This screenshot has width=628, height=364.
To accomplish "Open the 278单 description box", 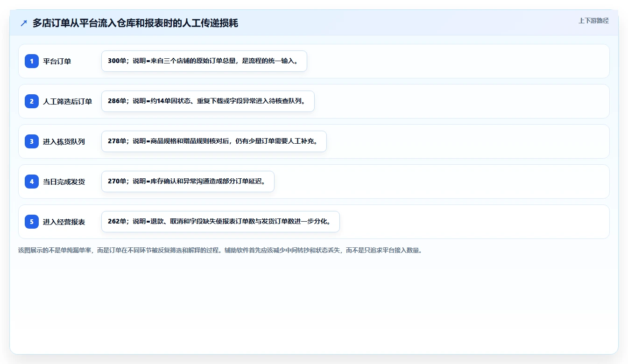I will [x=214, y=141].
